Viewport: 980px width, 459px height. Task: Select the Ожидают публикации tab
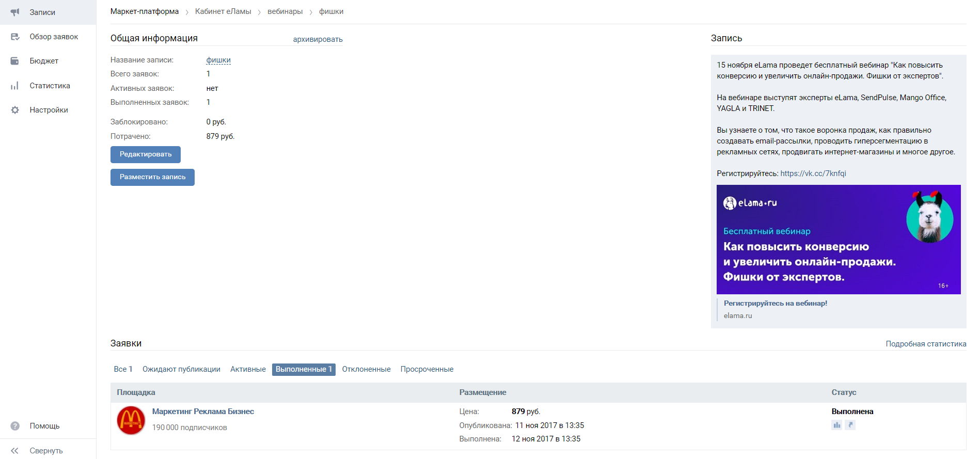click(181, 369)
